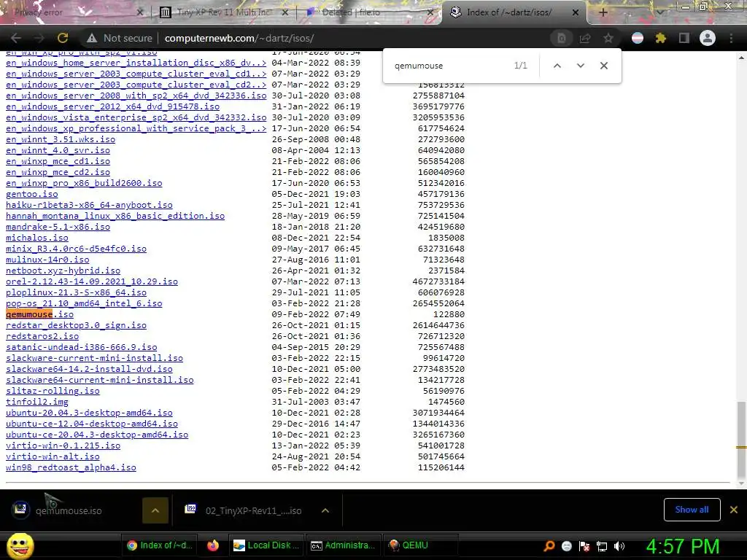
Task: Open tinfoil2.img link
Action: (x=37, y=402)
